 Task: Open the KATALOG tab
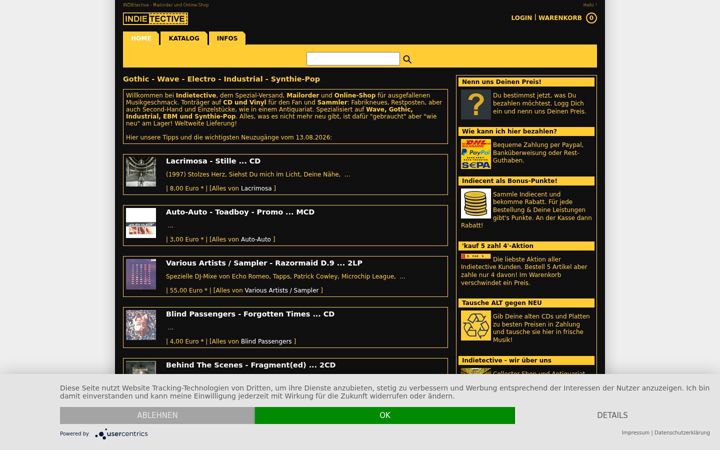184,38
